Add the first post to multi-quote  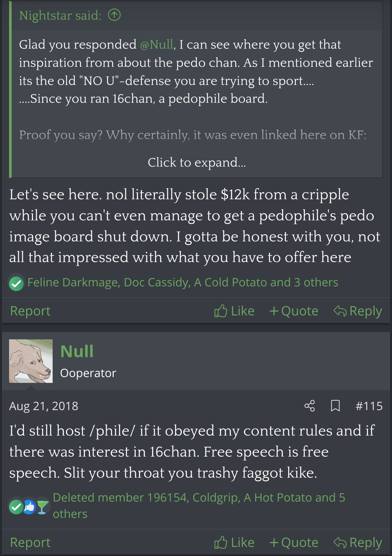point(294,311)
